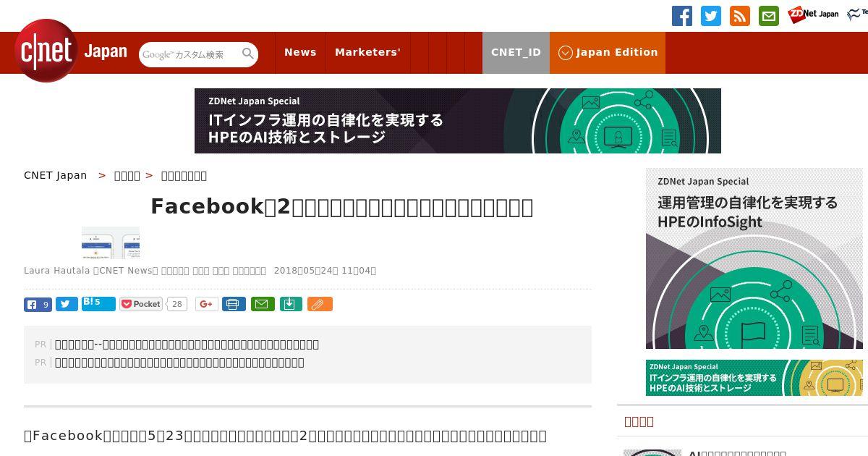868x456 pixels.
Task: Open CNET Japan's Facebook page in header
Action: pyautogui.click(x=682, y=16)
